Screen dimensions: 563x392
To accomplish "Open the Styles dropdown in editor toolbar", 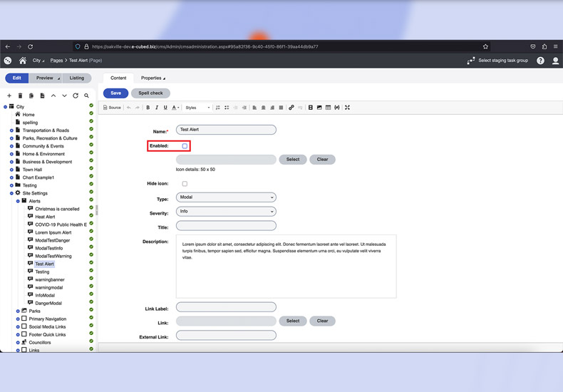I will 197,108.
